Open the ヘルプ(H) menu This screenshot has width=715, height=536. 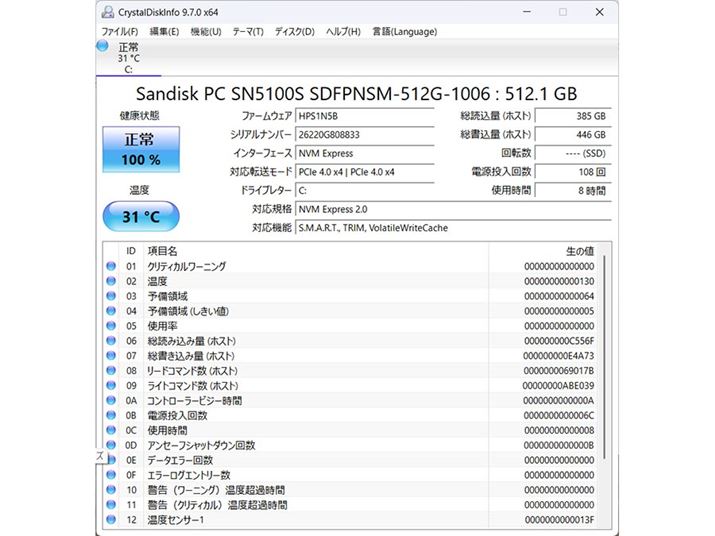343,31
